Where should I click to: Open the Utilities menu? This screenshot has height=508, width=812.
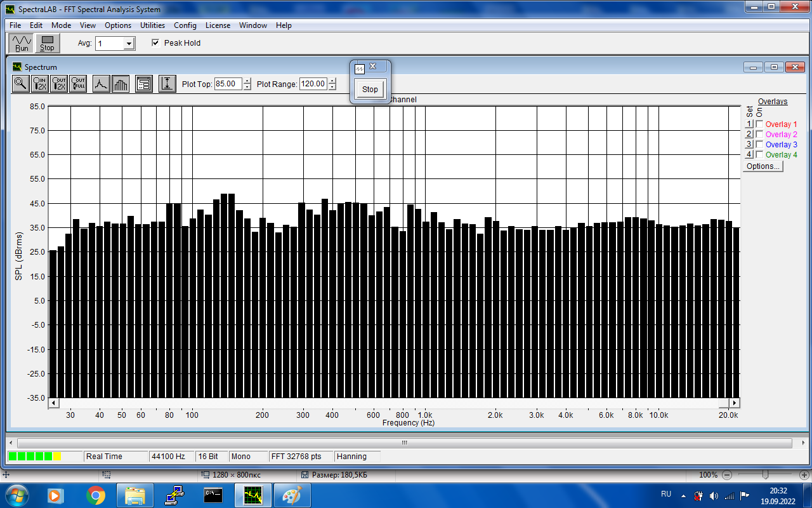click(152, 25)
